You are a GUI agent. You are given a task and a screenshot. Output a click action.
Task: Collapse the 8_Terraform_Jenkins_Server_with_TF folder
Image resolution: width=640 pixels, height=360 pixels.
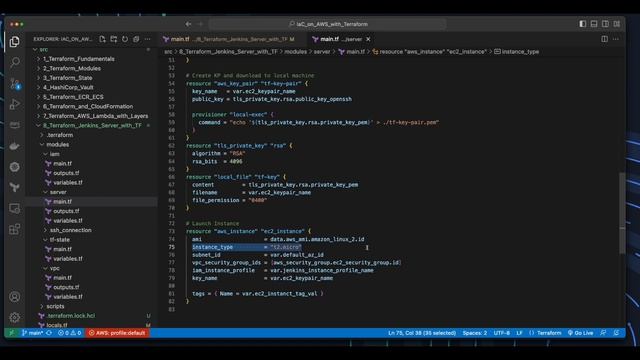[x=92, y=125]
